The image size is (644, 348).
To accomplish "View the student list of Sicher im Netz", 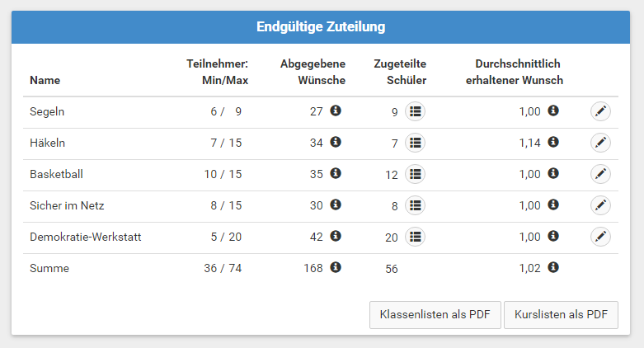I will click(416, 205).
